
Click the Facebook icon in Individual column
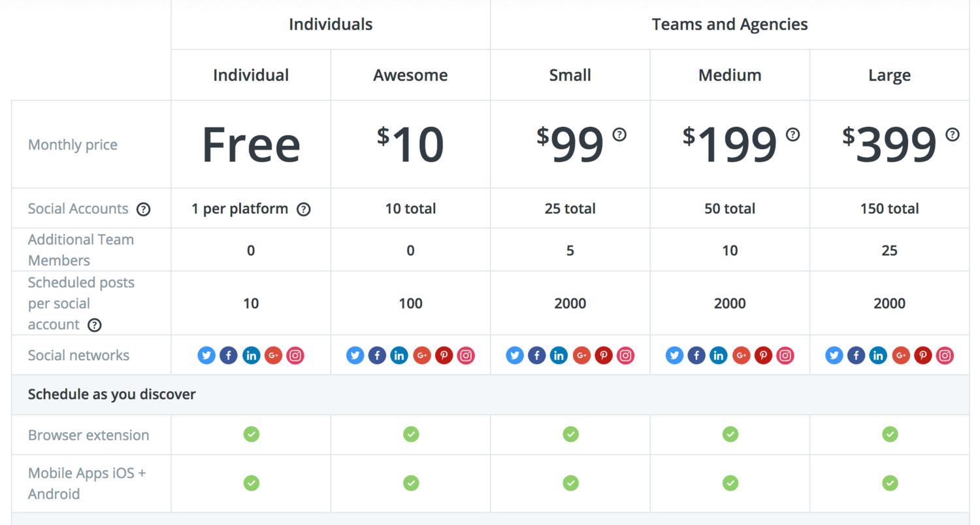pos(229,356)
